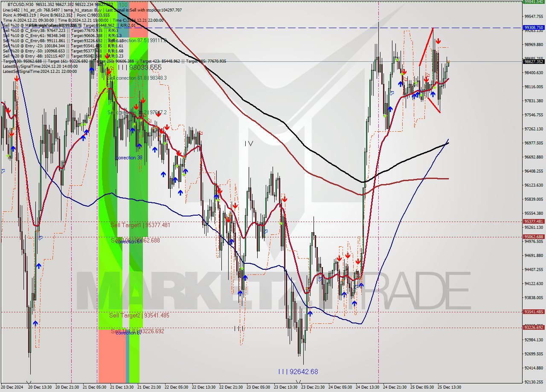Click the '23 Dec 05:30' time label
546x392 pixels.
click(x=258, y=387)
